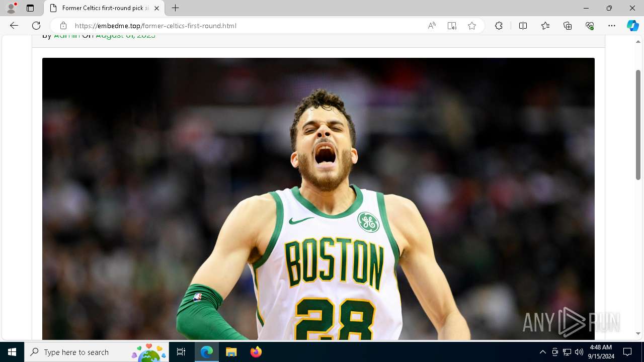Open Favorites list
The width and height of the screenshot is (644, 362).
(x=545, y=26)
